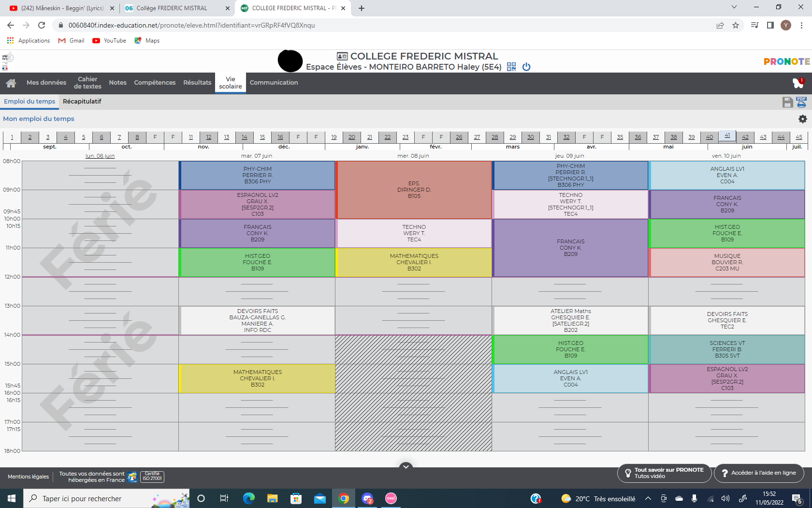
Task: Open timetable settings gear icon
Action: click(x=802, y=119)
